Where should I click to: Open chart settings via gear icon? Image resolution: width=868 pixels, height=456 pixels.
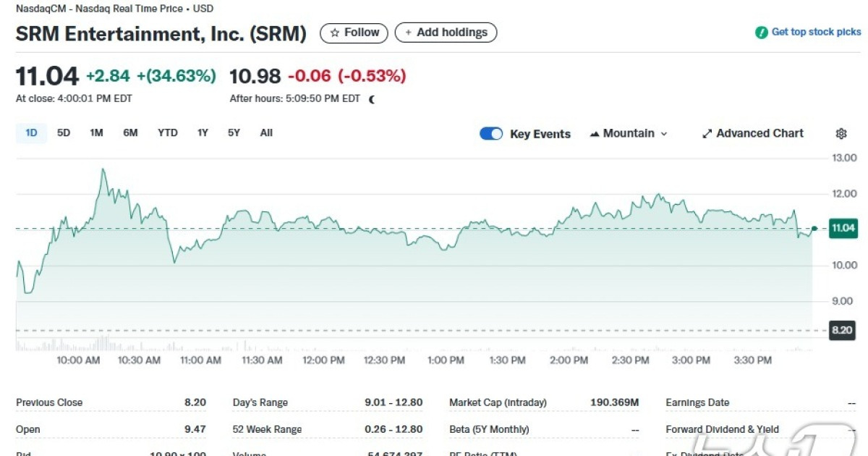(x=841, y=133)
